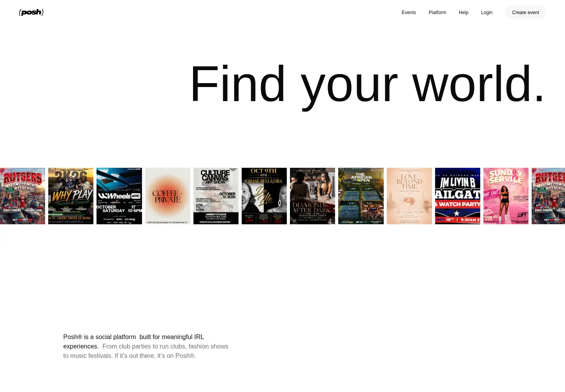Open the Platform menu item
565x392 pixels.
[x=437, y=13]
